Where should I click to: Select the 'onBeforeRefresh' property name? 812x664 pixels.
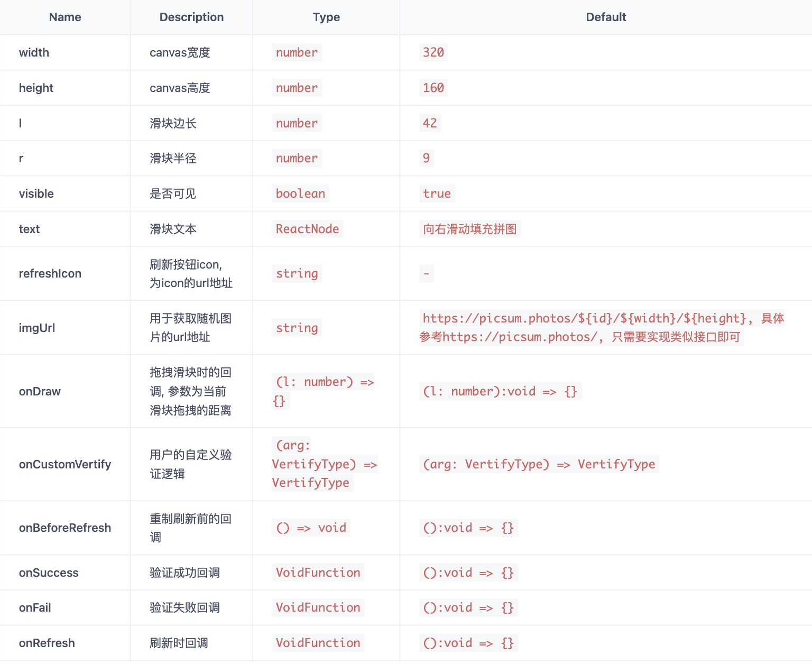click(65, 528)
